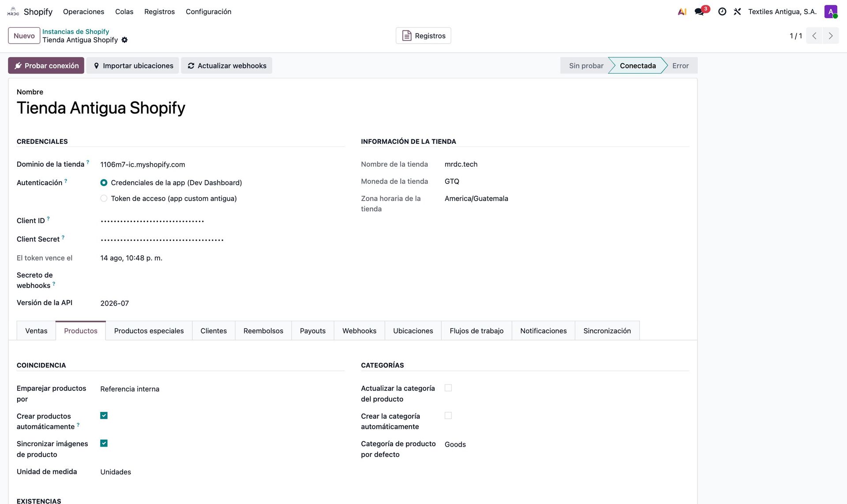This screenshot has height=504, width=847.
Task: Open the Versión de la API dropdown
Action: click(x=222, y=303)
